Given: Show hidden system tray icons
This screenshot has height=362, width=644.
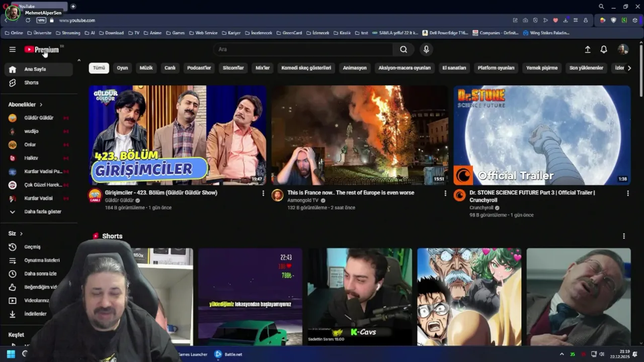Looking at the screenshot, I should click(561, 354).
